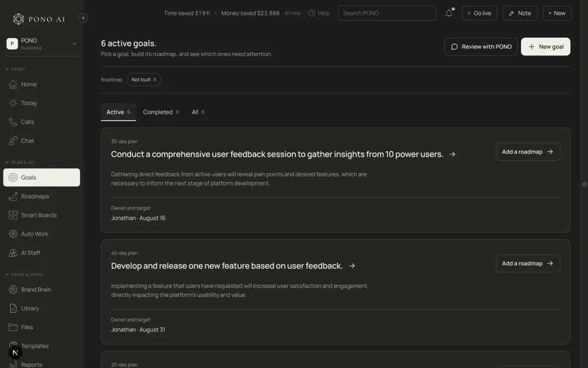Click the Search PONO field
The image size is (588, 368).
coord(387,13)
